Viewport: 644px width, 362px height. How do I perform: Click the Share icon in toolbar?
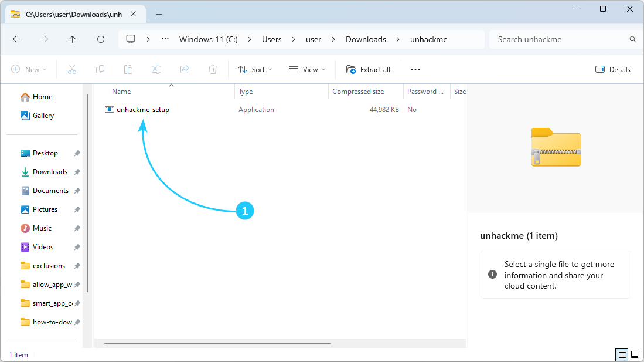[185, 69]
